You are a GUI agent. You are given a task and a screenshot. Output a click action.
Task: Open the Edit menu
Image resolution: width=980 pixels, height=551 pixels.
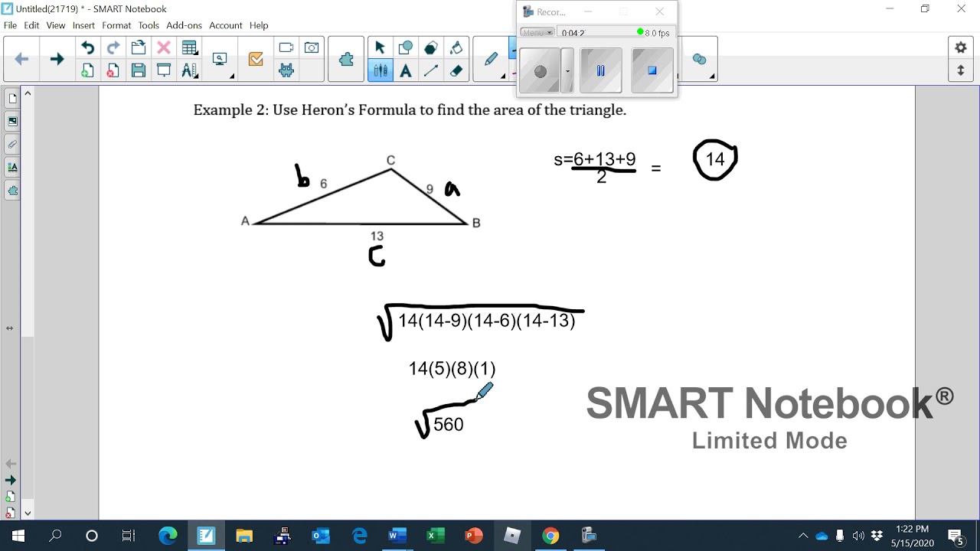[31, 25]
